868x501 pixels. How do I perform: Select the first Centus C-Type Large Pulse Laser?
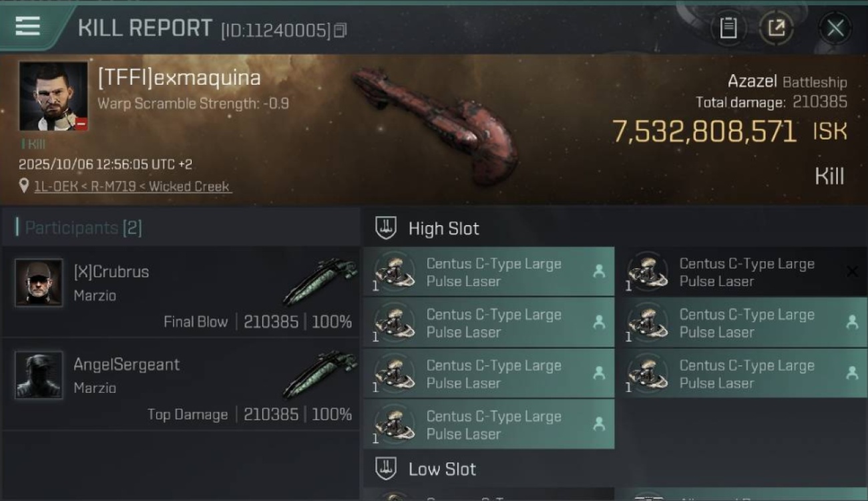[x=493, y=273]
